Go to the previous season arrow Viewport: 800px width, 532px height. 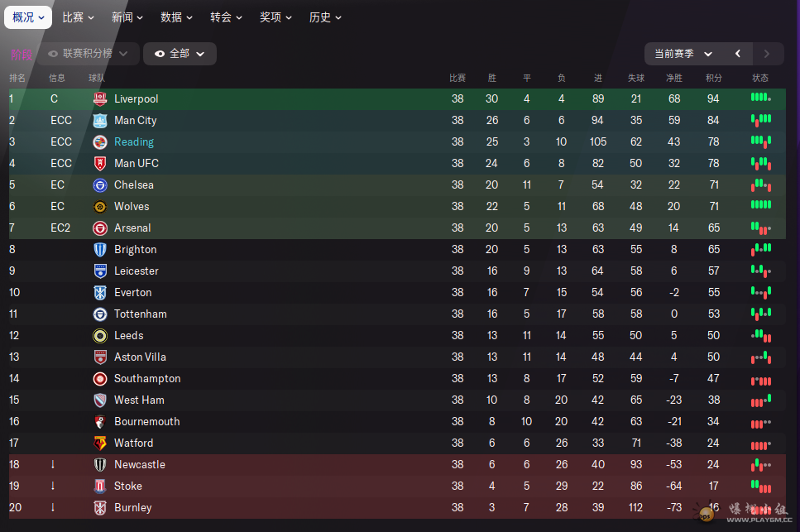click(738, 54)
